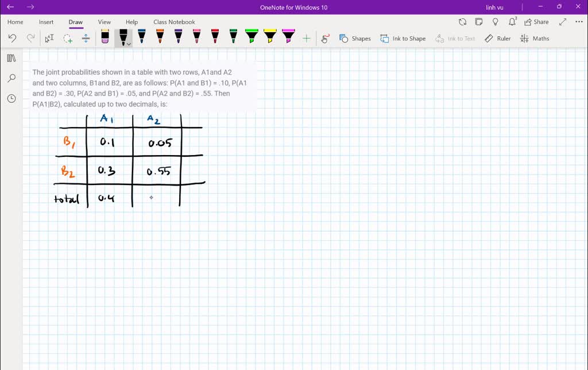Switch to the View tab

tap(104, 22)
